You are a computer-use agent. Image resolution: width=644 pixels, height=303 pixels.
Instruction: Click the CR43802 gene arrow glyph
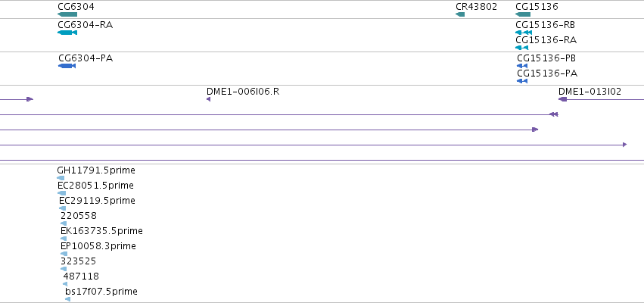tap(460, 14)
